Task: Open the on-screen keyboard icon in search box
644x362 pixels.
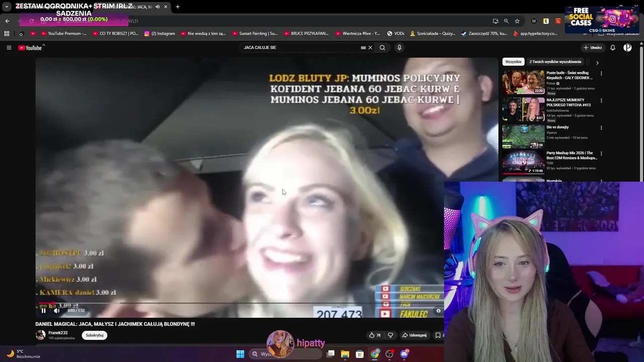Action: pyautogui.click(x=363, y=48)
